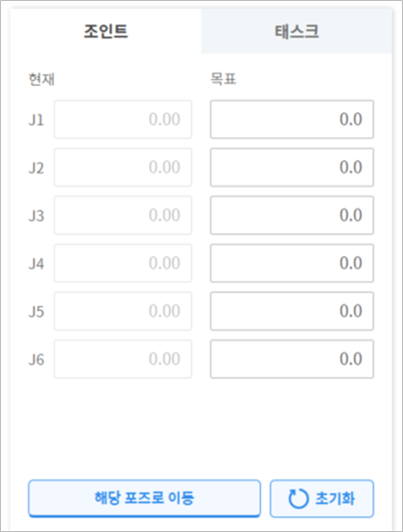The image size is (403, 532).
Task: Click the J2 current value box
Action: tap(123, 167)
